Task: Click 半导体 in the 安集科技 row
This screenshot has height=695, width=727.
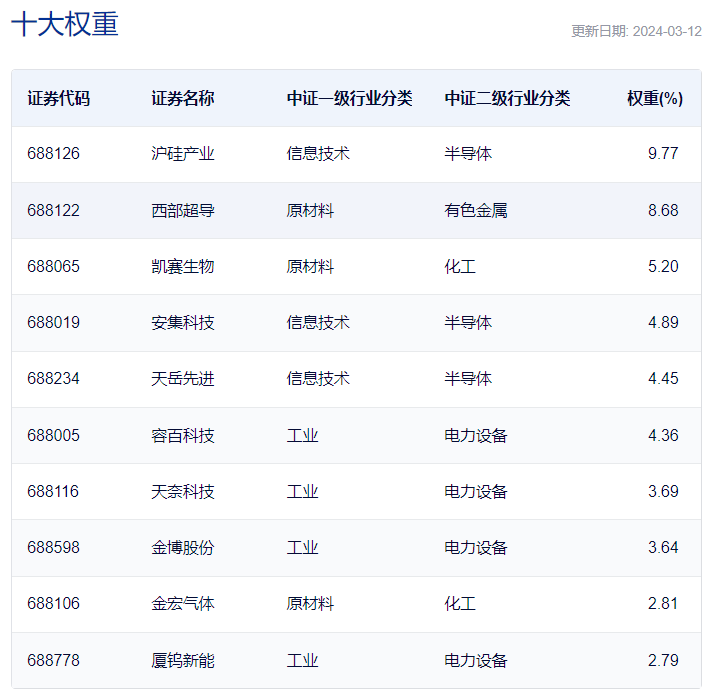Action: pyautogui.click(x=468, y=323)
